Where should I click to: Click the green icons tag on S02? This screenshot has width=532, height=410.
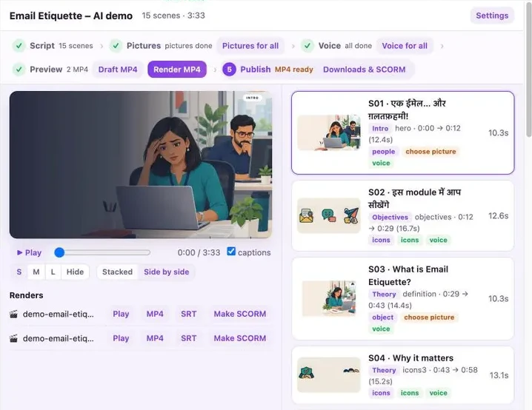tap(410, 240)
